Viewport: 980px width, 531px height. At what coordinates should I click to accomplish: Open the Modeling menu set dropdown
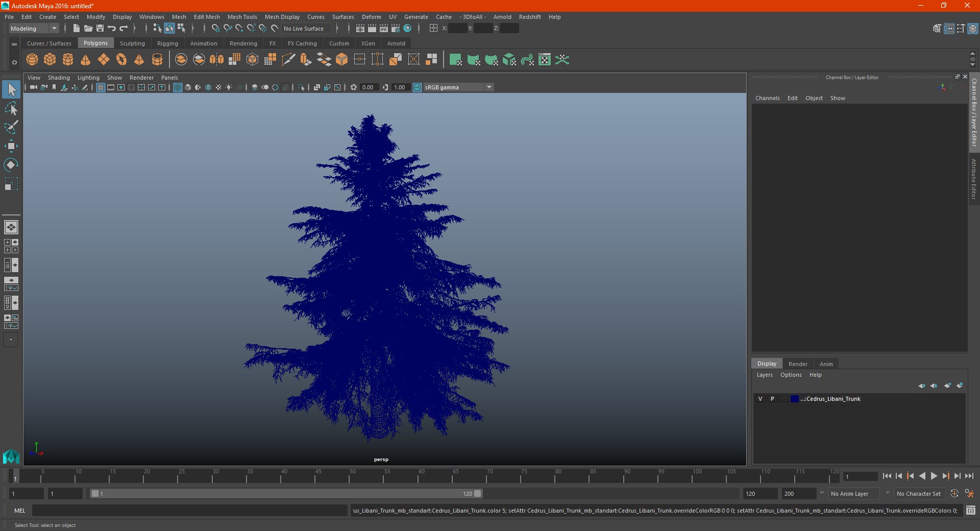(x=34, y=29)
